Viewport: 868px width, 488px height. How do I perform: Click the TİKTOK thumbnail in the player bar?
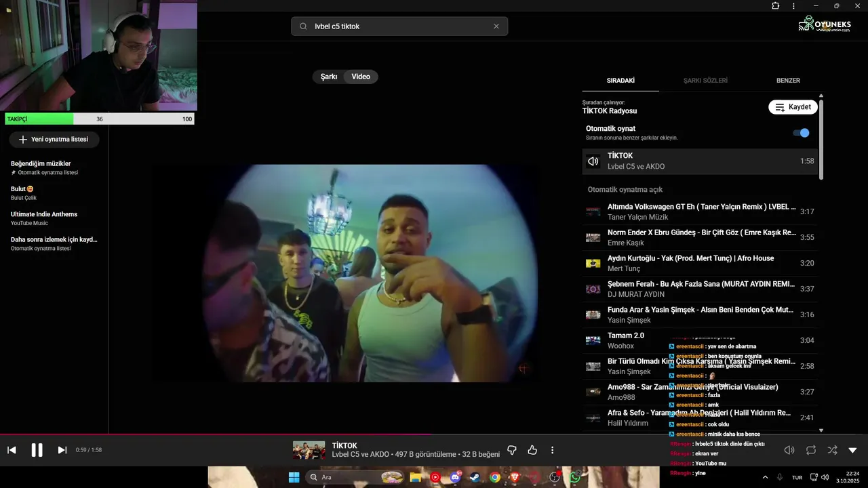[309, 450]
